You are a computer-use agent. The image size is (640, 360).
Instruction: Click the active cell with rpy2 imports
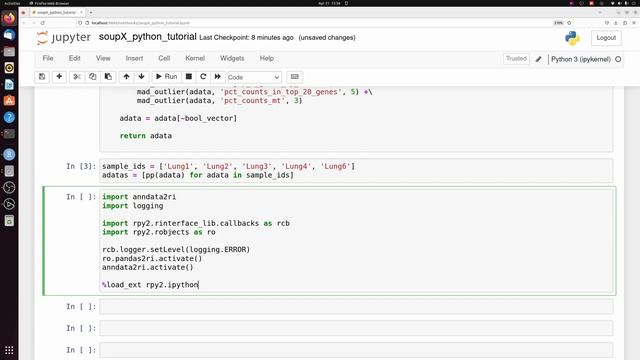pyautogui.click(x=356, y=240)
